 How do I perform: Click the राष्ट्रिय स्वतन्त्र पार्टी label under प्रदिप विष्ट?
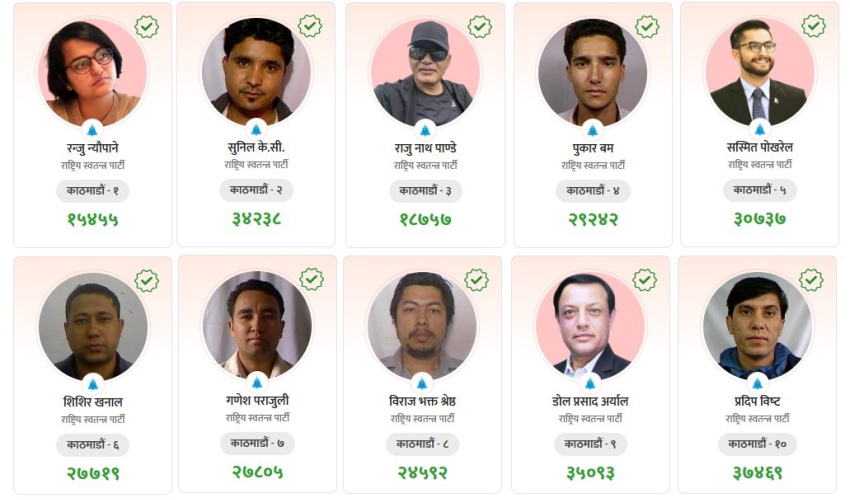[x=757, y=419]
